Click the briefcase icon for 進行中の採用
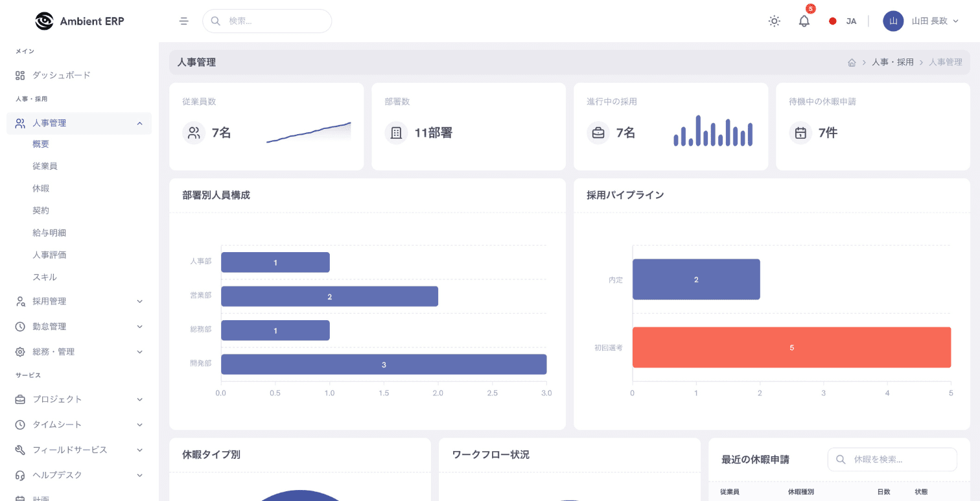This screenshot has width=980, height=501. [598, 133]
